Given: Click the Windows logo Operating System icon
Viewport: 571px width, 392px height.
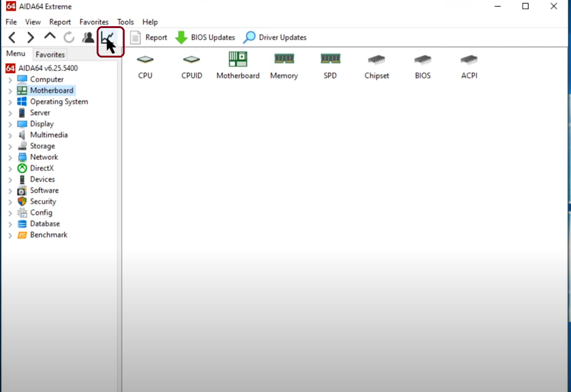Looking at the screenshot, I should click(22, 101).
